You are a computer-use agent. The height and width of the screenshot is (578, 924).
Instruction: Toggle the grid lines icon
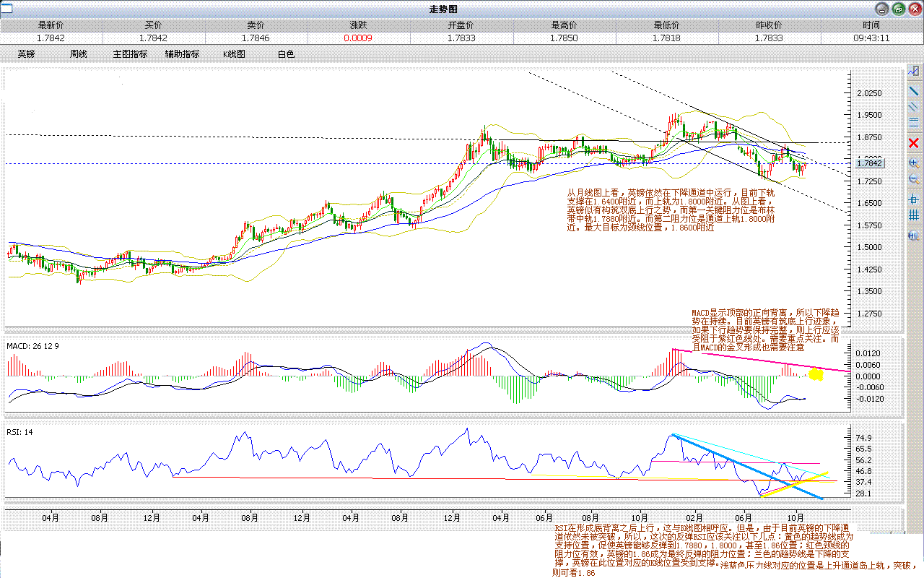[x=914, y=216]
